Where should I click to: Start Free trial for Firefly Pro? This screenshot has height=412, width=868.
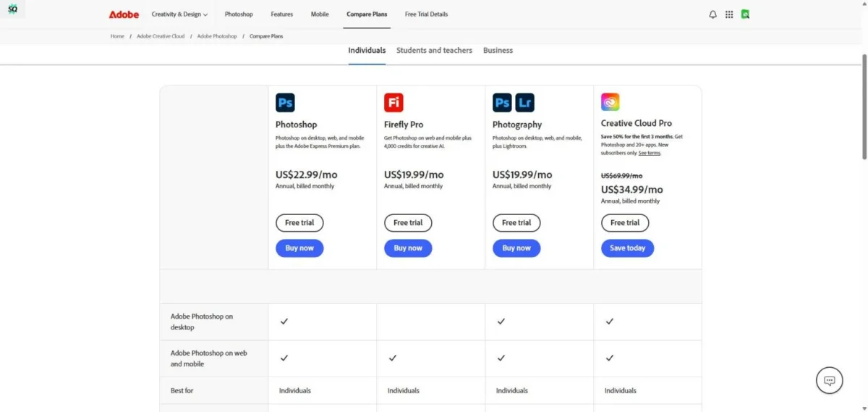coord(408,223)
